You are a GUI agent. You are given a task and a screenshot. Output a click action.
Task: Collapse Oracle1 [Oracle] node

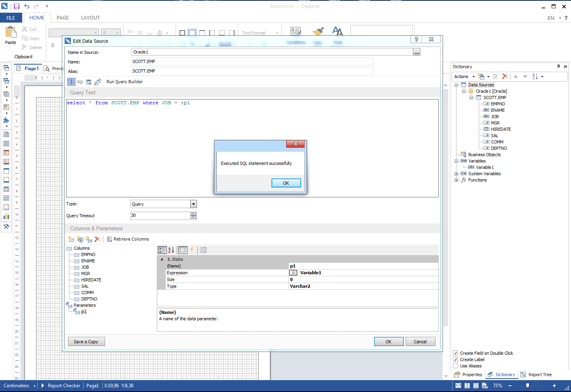tap(464, 91)
